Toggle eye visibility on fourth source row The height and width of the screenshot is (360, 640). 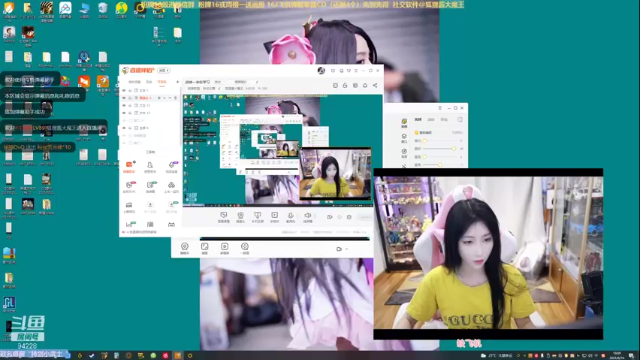(124, 113)
